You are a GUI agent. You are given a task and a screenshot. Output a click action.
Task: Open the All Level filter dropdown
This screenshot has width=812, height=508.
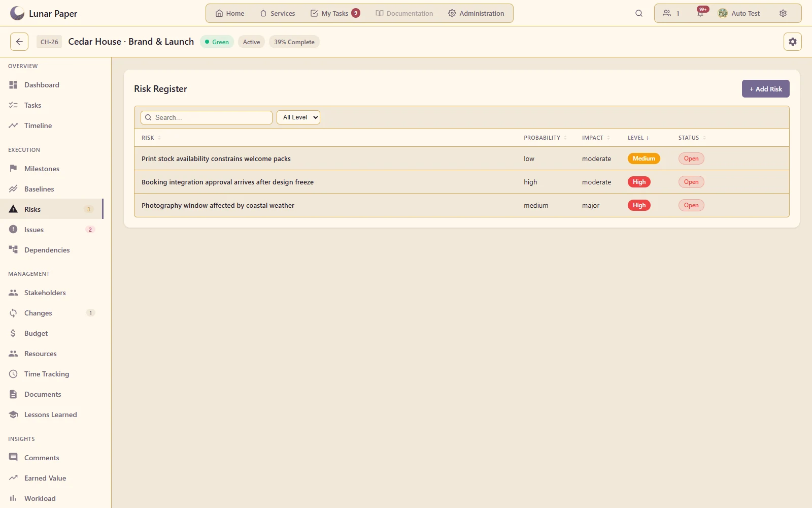click(298, 117)
